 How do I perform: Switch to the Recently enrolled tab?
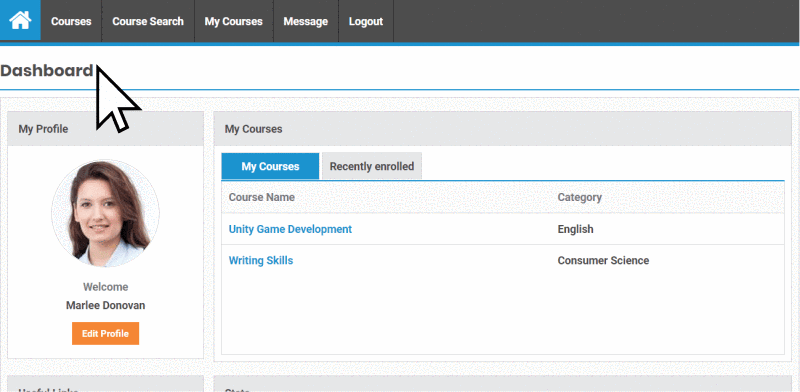point(372,166)
